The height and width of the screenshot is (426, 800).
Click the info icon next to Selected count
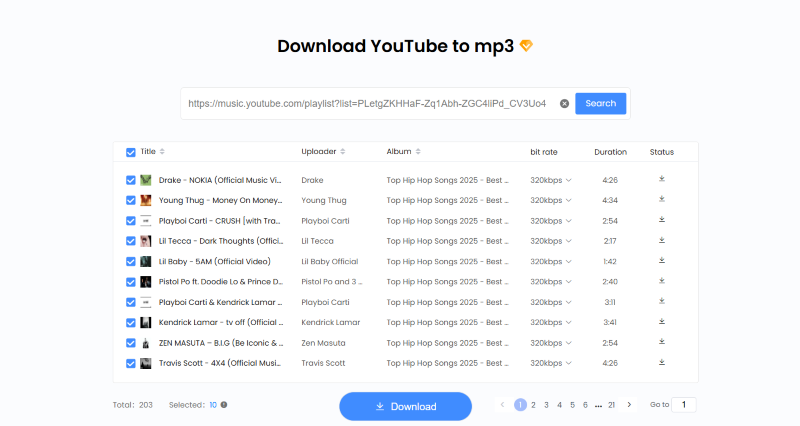224,405
